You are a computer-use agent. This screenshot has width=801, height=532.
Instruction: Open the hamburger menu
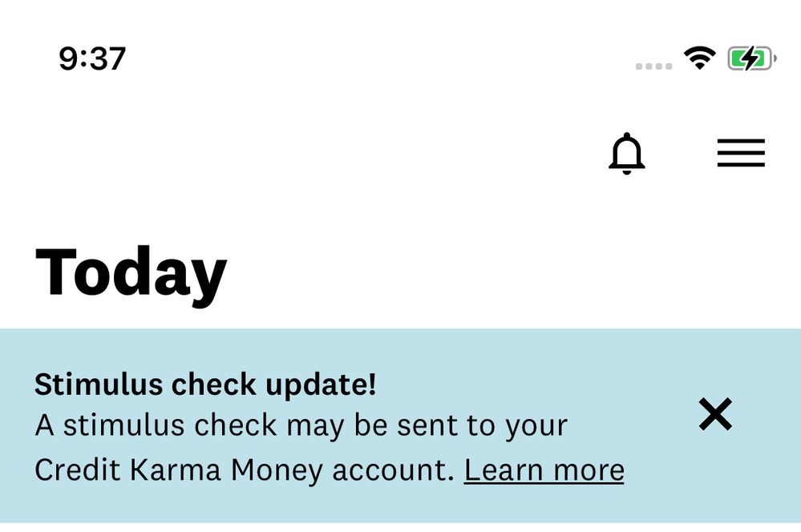tap(741, 153)
